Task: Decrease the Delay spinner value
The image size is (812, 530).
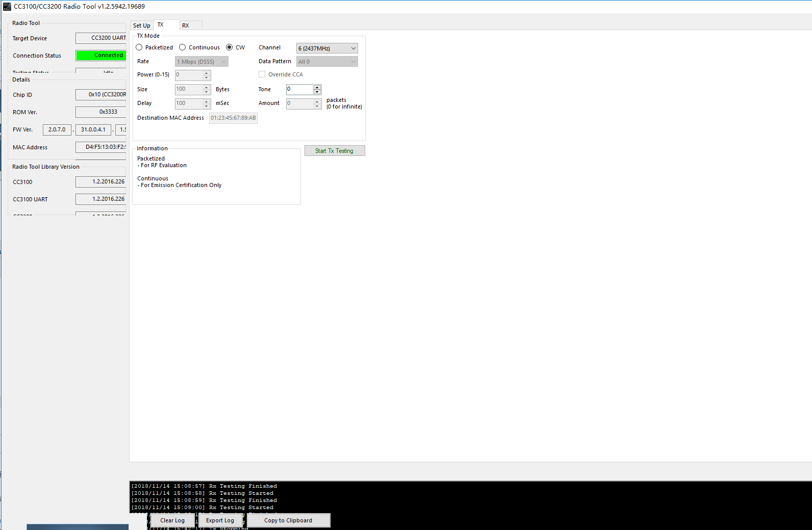Action: pyautogui.click(x=207, y=106)
